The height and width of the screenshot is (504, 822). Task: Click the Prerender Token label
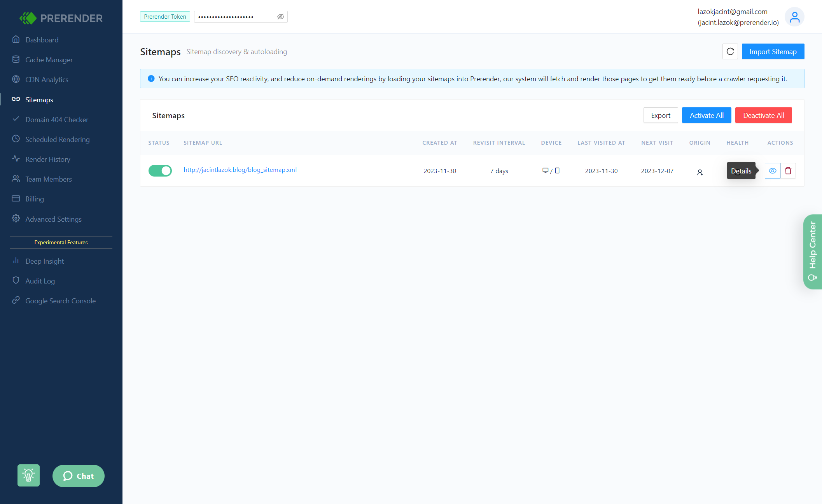tap(165, 17)
